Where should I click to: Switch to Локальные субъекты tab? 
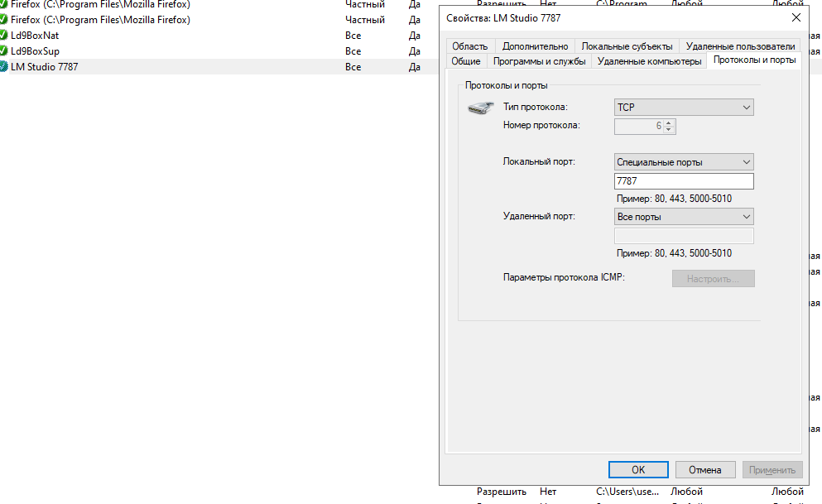627,46
